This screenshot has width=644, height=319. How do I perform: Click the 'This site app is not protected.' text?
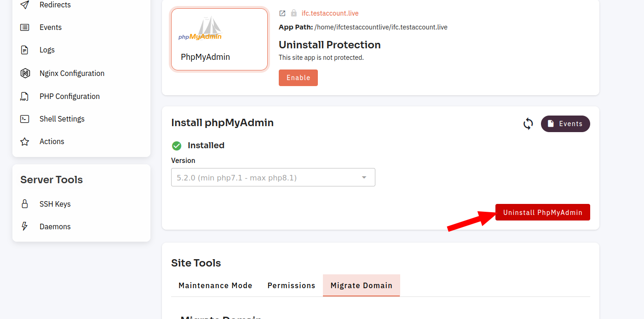[321, 58]
